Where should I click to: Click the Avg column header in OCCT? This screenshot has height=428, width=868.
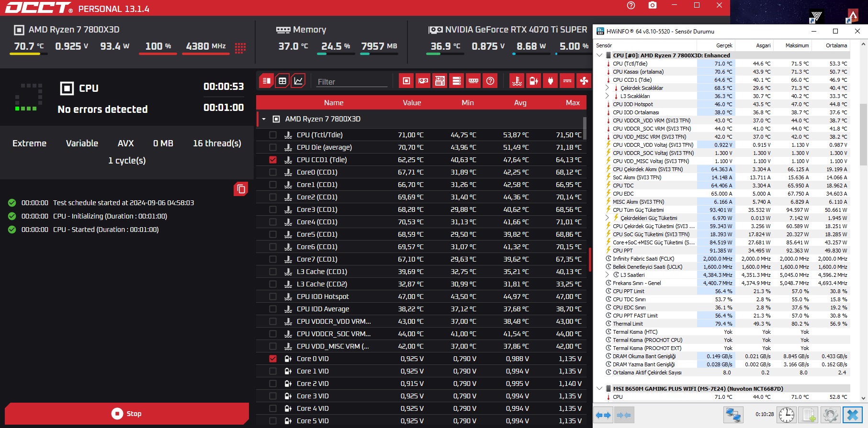coord(520,103)
